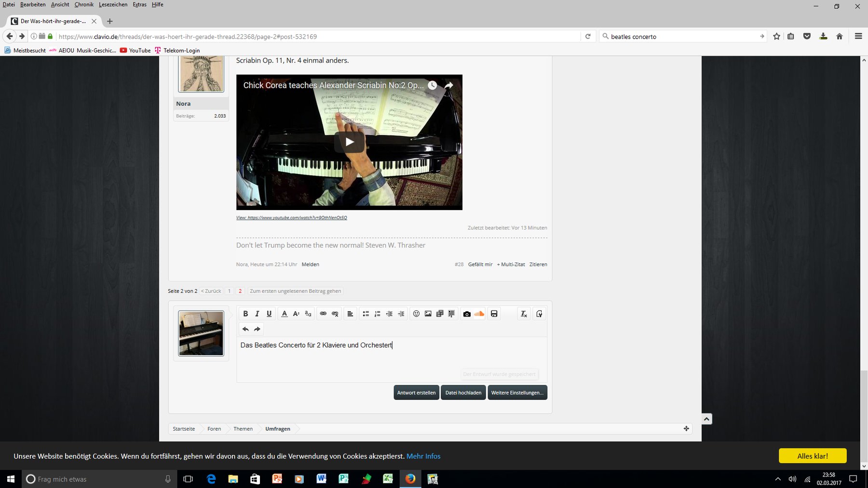
Task: Click Umfragen breadcrumb
Action: pos(278,429)
